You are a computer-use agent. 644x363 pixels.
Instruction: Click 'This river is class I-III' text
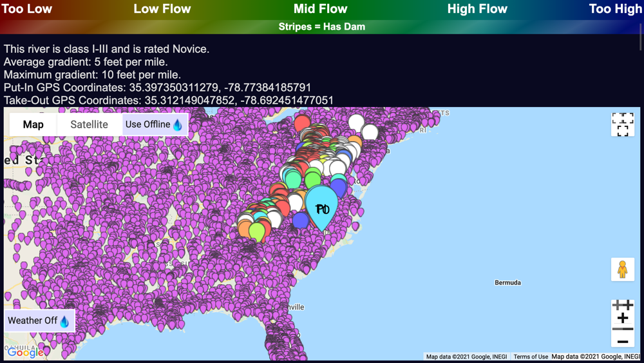click(106, 49)
